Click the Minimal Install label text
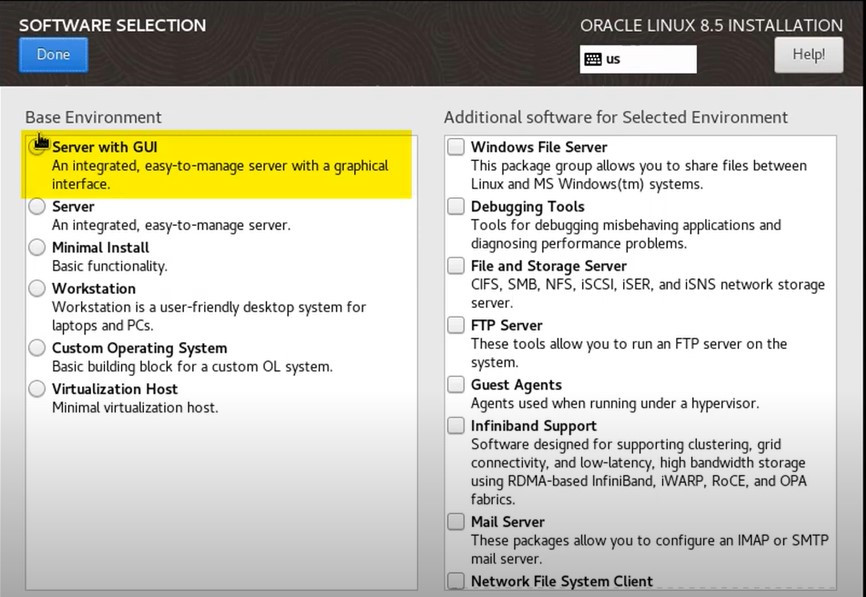 pos(101,247)
